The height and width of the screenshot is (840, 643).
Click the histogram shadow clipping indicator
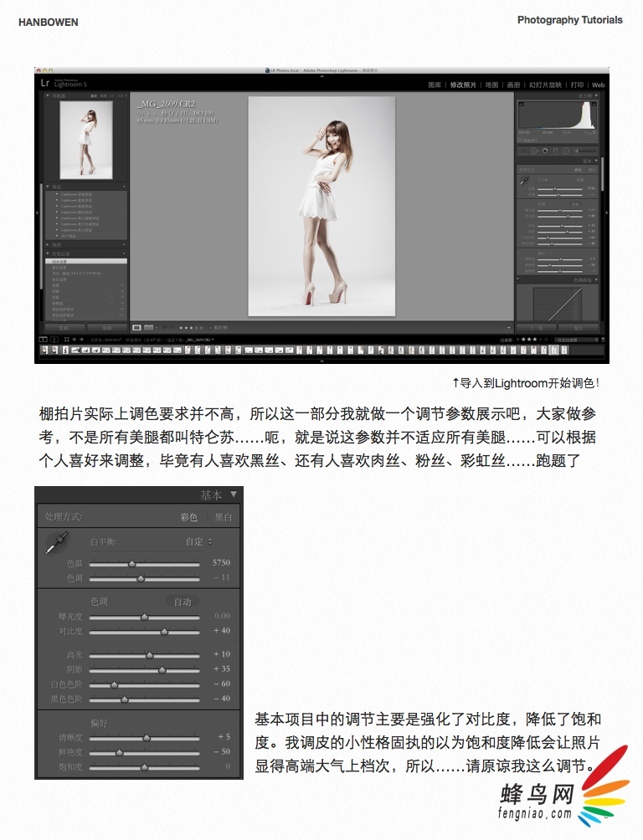521,104
